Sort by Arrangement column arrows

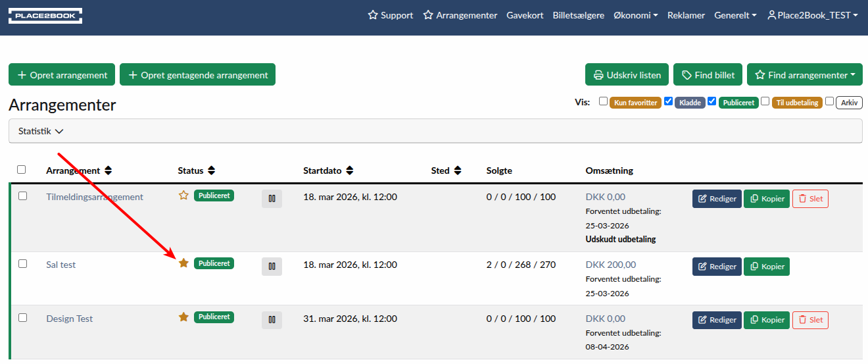click(108, 170)
